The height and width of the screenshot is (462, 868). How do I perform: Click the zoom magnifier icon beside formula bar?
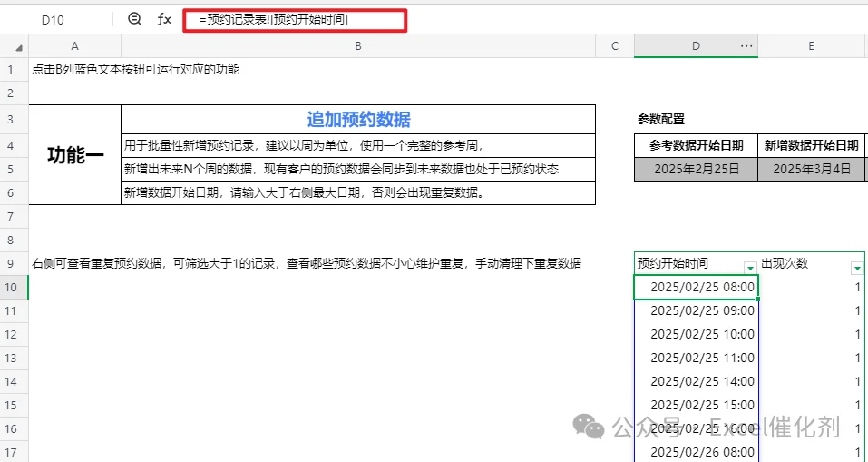point(134,19)
